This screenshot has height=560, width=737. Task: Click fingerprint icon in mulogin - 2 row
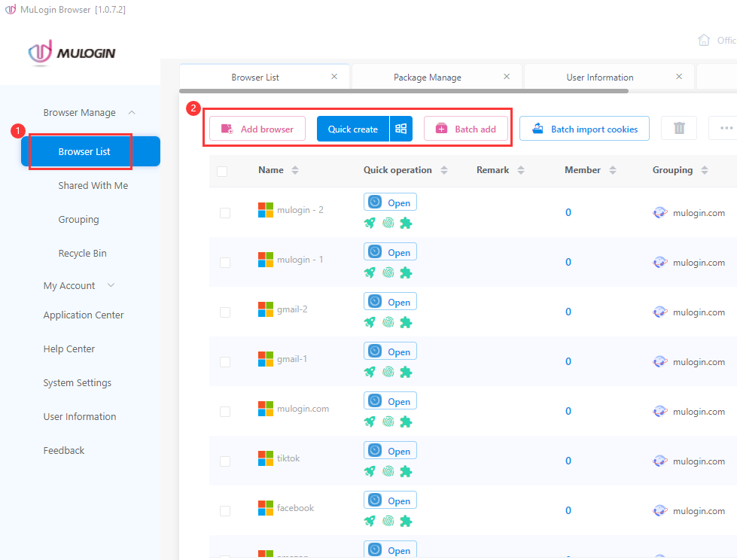pyautogui.click(x=388, y=223)
